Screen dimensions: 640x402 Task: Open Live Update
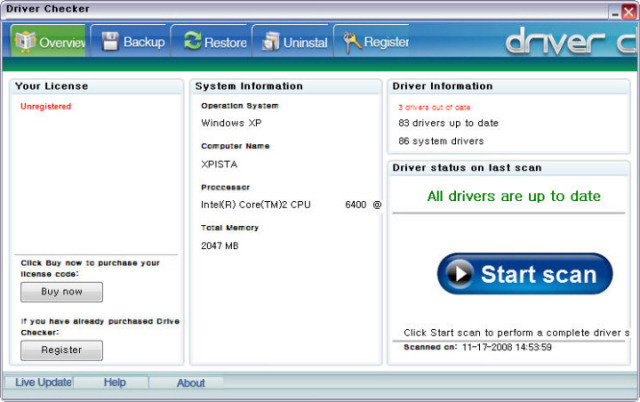point(43,382)
